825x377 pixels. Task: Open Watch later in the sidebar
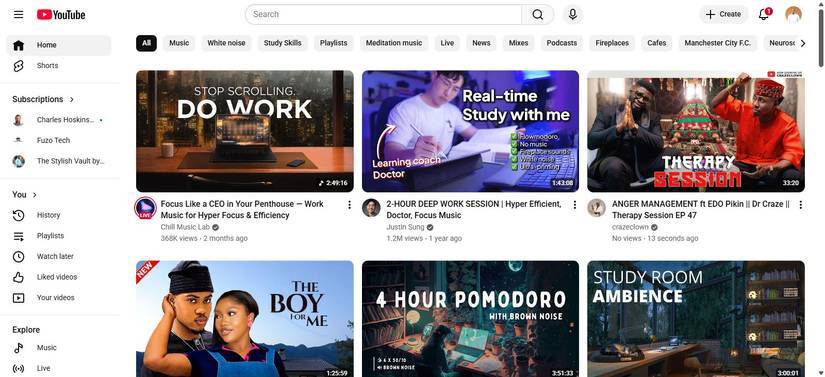tap(58, 256)
